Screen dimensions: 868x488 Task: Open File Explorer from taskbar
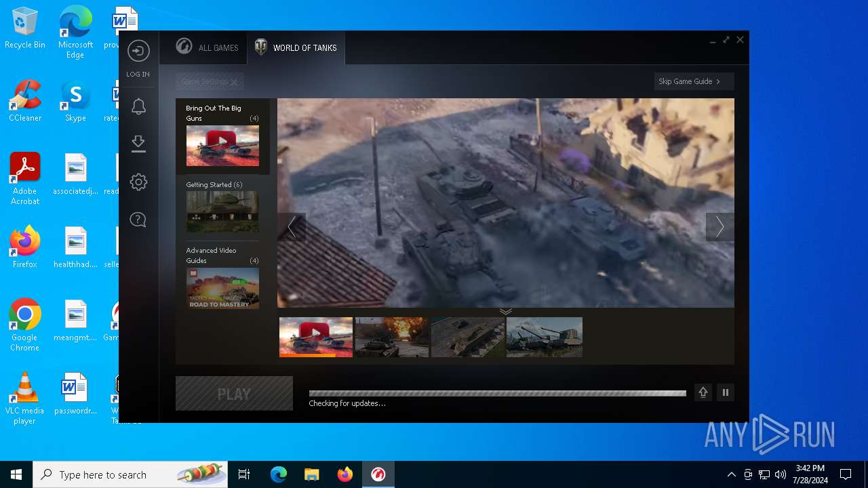[x=311, y=474]
